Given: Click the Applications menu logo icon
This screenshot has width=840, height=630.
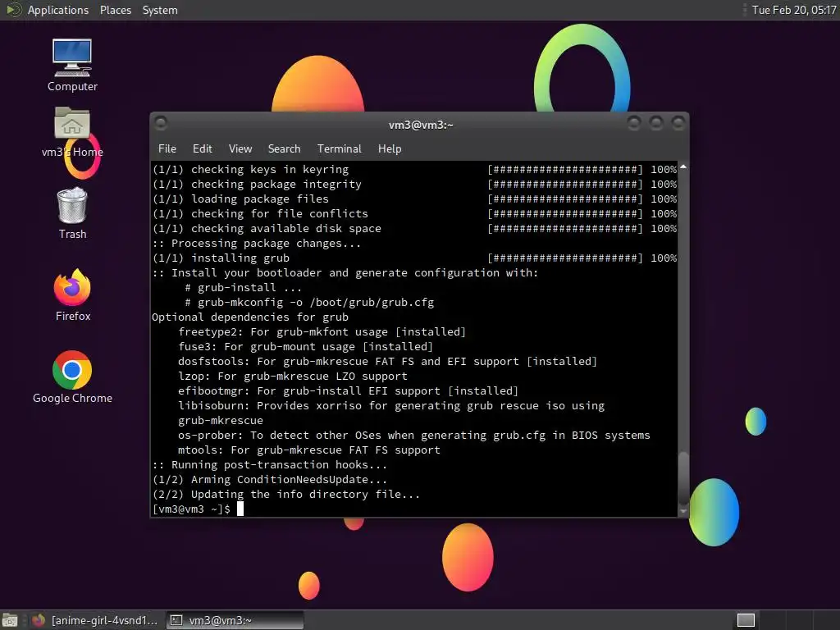Looking at the screenshot, I should pyautogui.click(x=12, y=10).
